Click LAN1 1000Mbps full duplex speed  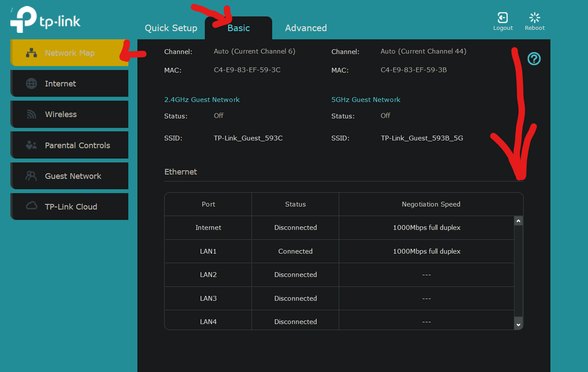[427, 251]
